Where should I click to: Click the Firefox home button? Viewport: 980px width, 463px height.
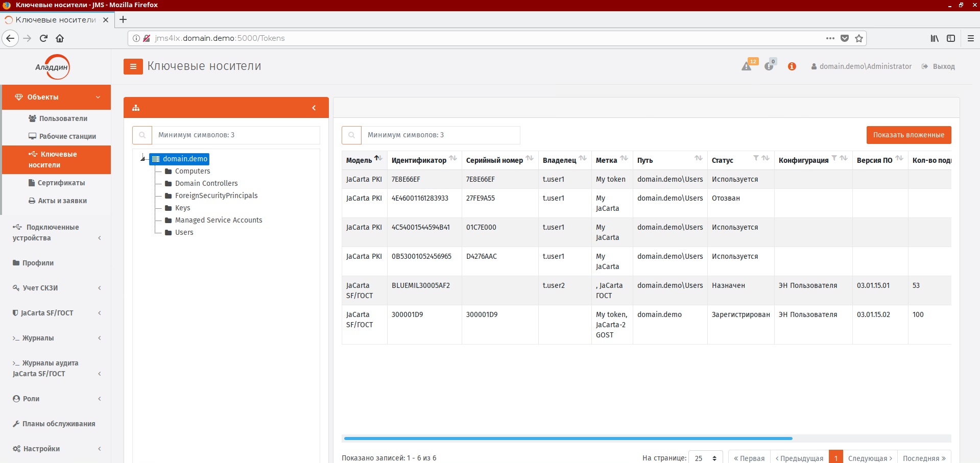pos(60,38)
